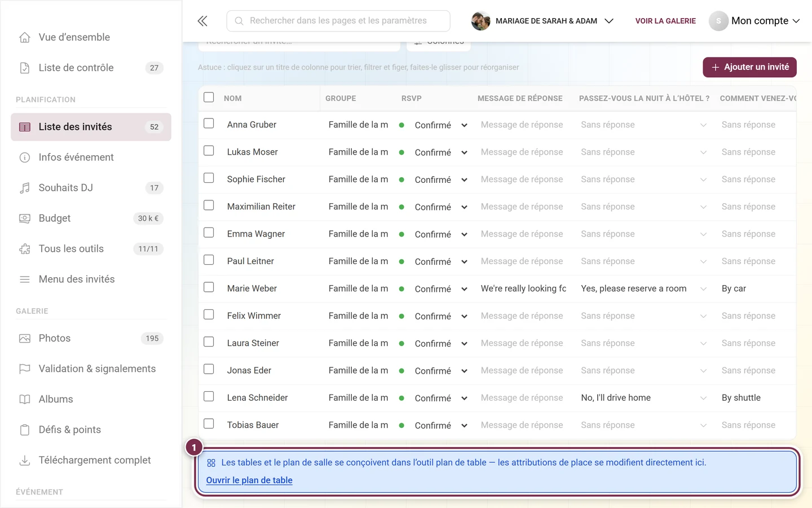Click the download icon beside Téléchargement complet
Screen dimensions: 812x508
click(x=25, y=461)
